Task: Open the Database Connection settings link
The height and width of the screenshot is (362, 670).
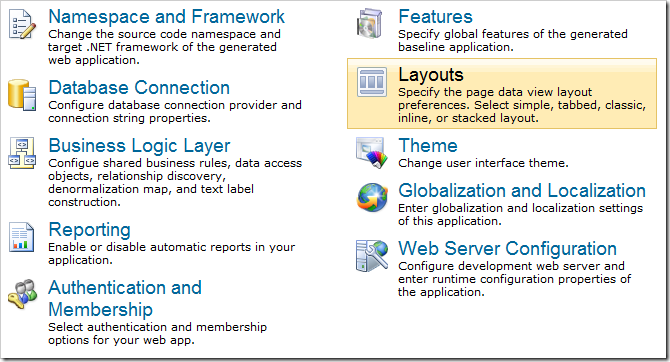Action: [139, 88]
